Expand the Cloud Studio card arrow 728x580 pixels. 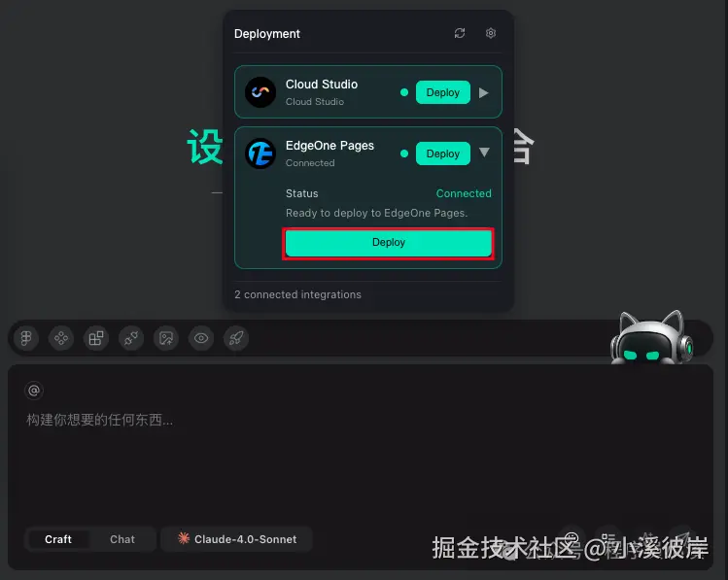484,93
